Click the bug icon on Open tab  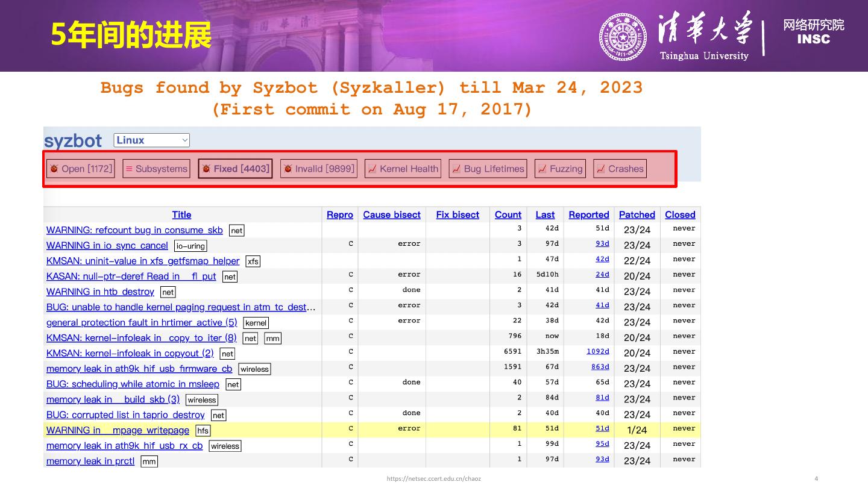[54, 169]
